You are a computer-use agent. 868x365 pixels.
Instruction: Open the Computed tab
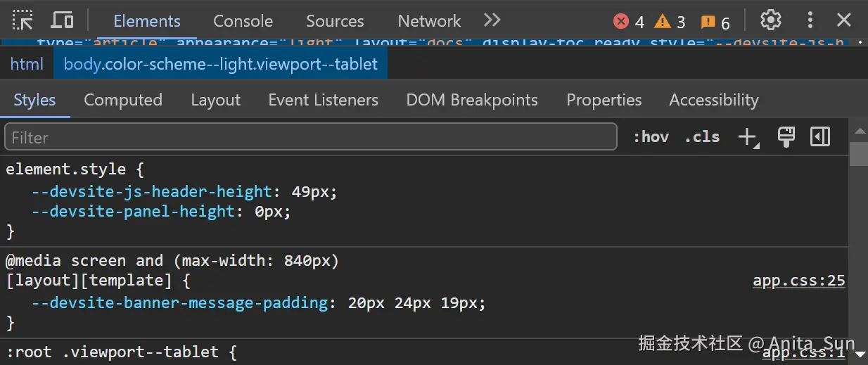click(x=123, y=100)
